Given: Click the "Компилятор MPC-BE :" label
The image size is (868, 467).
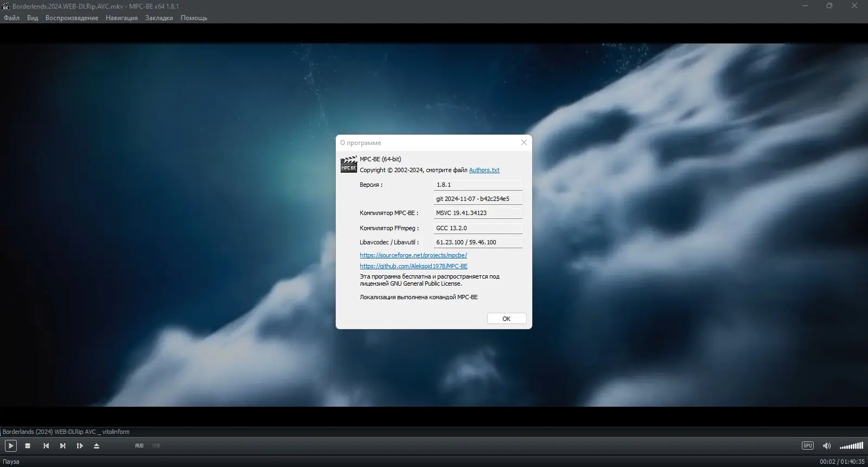Looking at the screenshot, I should pyautogui.click(x=389, y=213).
